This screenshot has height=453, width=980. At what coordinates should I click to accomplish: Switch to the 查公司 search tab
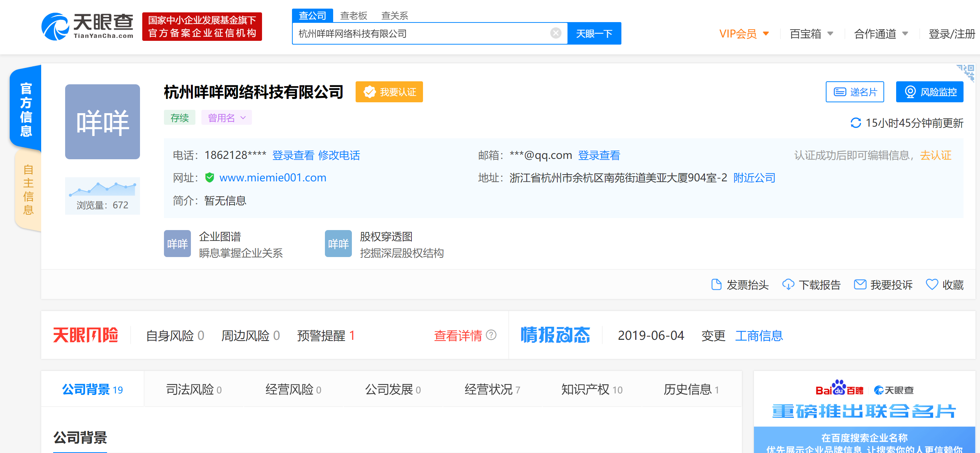(312, 16)
